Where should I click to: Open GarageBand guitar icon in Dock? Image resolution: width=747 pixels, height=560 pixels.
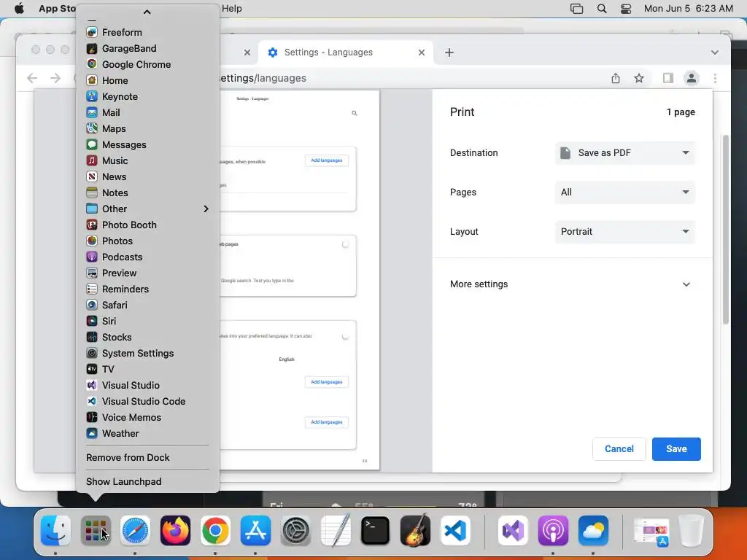click(x=415, y=531)
